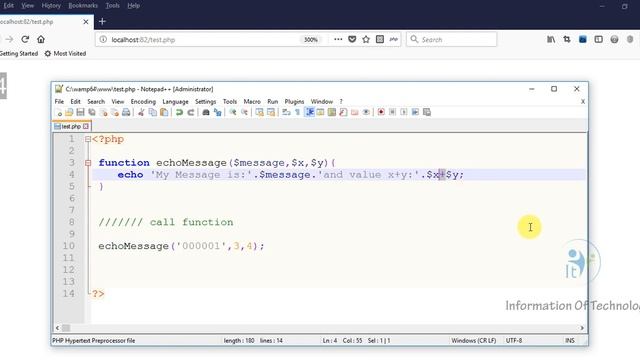Viewport: 640px width, 360px height.
Task: Save the current recorded macro icon
Action: [427, 112]
